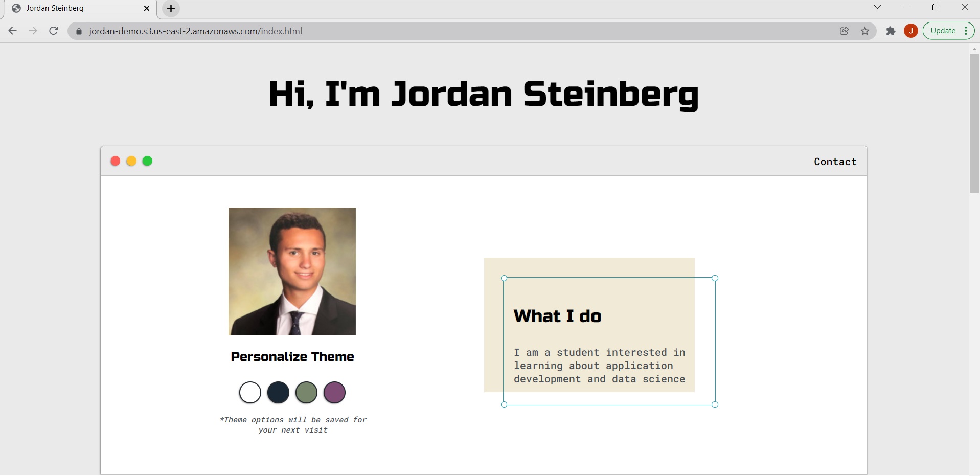Open a new tab with plus button

171,8
